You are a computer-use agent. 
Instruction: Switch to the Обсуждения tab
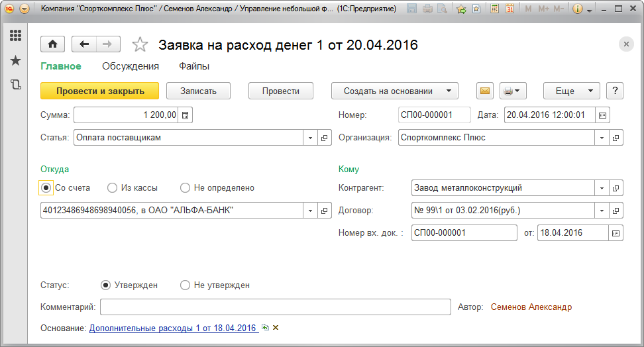[x=131, y=66]
